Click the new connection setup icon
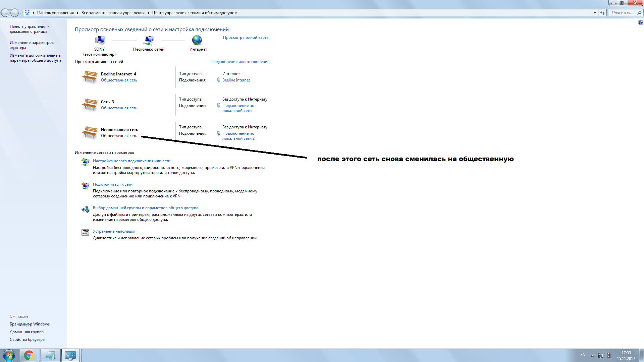This screenshot has height=362, width=644. coord(85,162)
